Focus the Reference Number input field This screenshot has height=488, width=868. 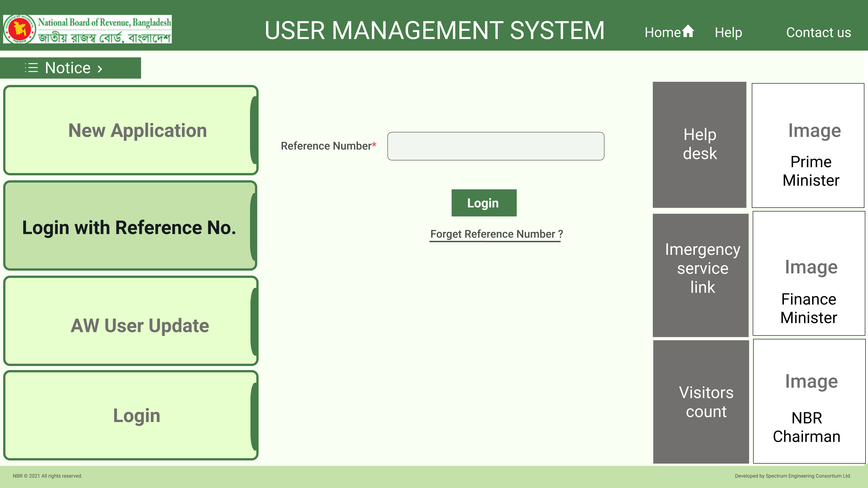tap(495, 146)
